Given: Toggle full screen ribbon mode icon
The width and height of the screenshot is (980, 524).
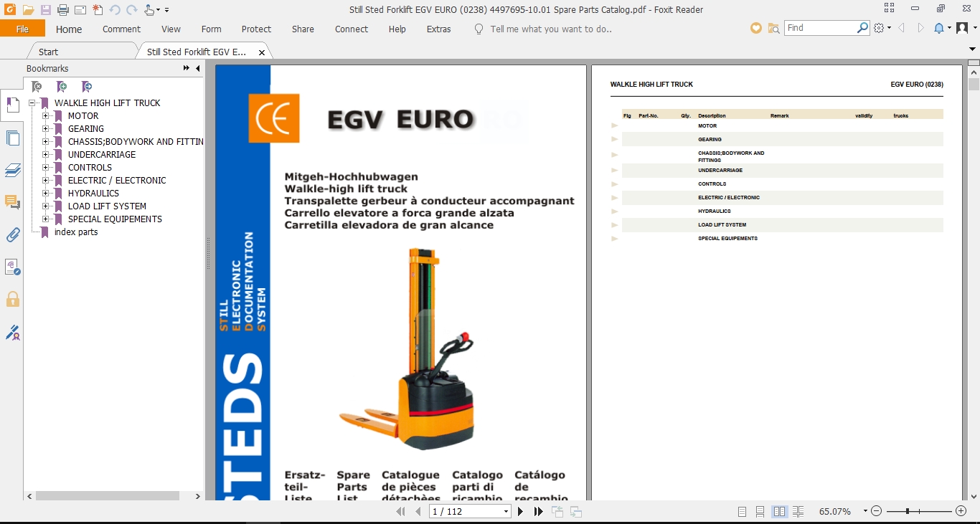Looking at the screenshot, I should pos(890,9).
